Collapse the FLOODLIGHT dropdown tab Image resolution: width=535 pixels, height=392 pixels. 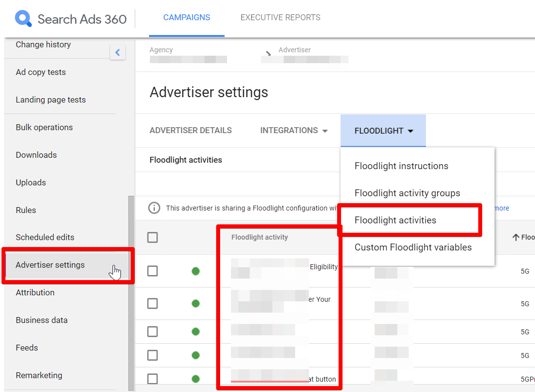(x=383, y=131)
